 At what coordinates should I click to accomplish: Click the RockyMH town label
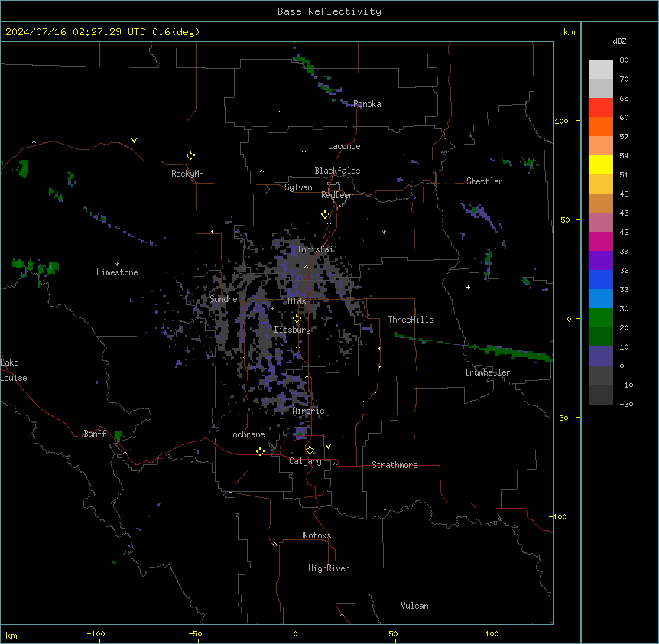[x=187, y=174]
